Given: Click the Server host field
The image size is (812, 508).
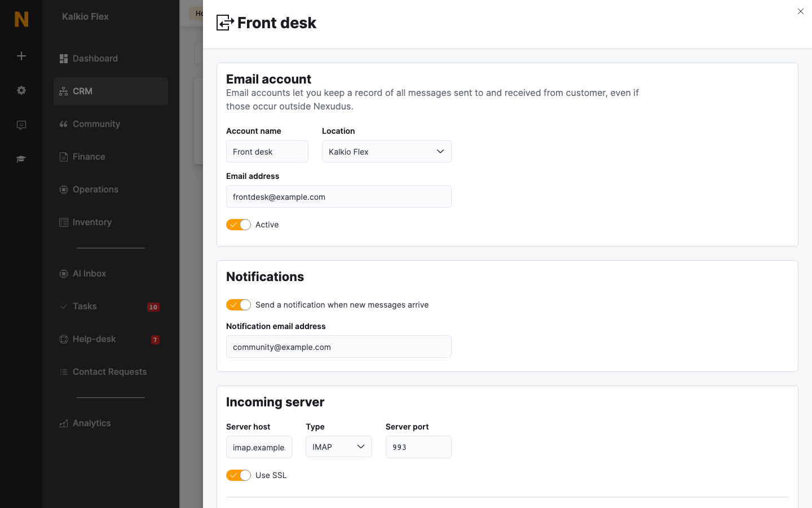Looking at the screenshot, I should 259,447.
